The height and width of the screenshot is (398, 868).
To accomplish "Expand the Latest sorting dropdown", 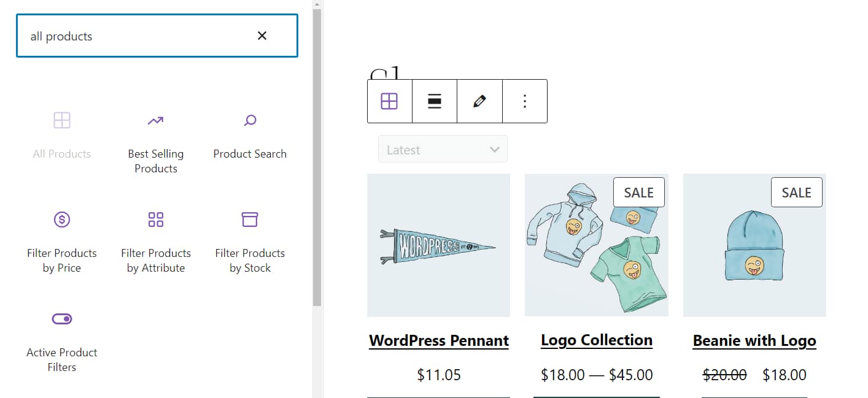I will (x=443, y=150).
